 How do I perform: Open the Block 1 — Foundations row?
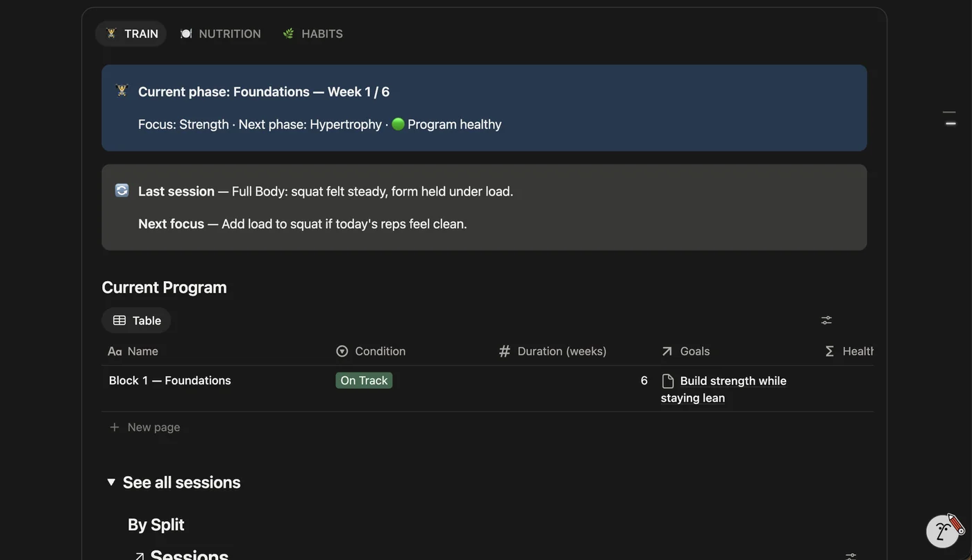(x=170, y=380)
